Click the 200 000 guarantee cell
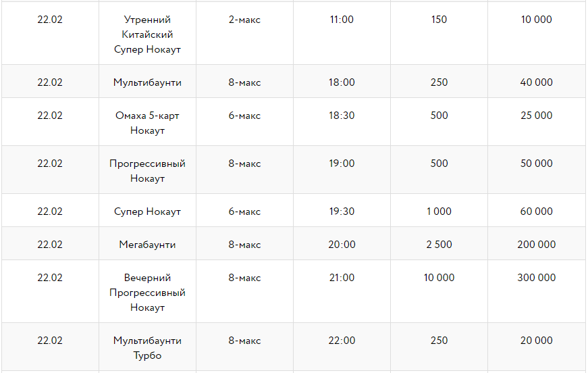This screenshot has width=588, height=373. 537,245
